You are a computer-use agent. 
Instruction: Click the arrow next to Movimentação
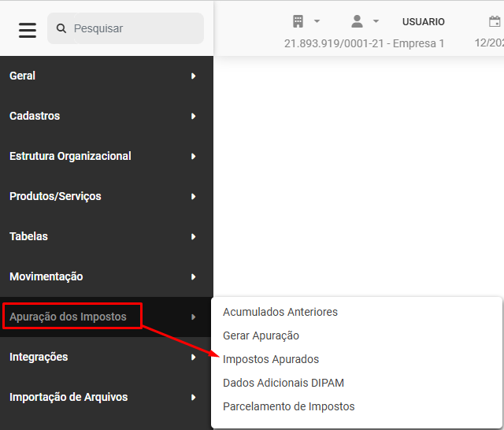pyautogui.click(x=193, y=276)
